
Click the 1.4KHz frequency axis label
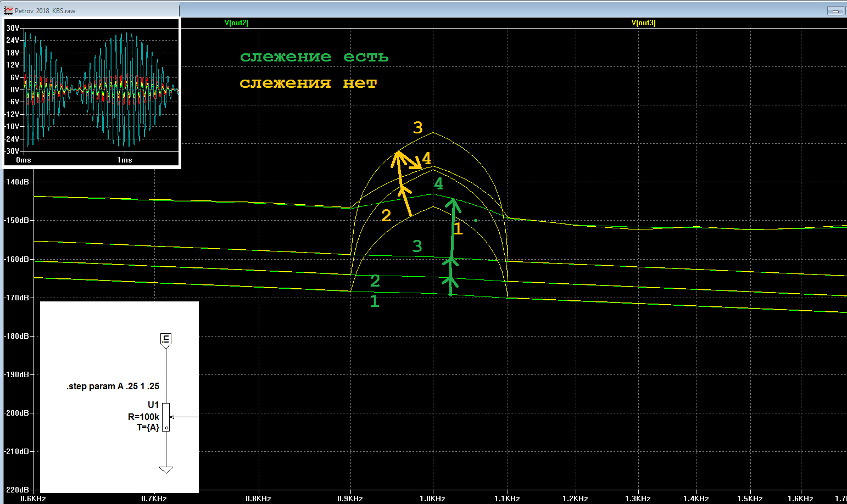tap(696, 499)
